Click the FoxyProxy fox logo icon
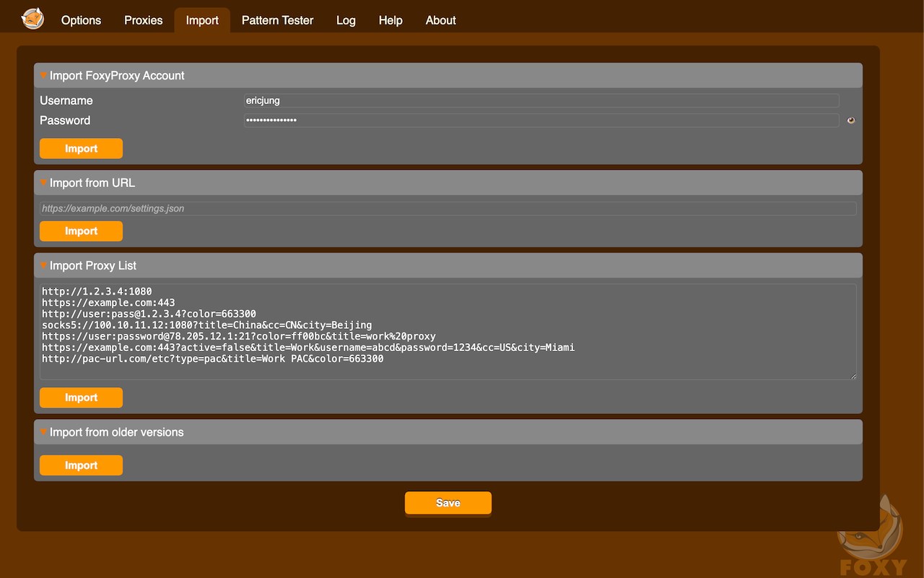The height and width of the screenshot is (578, 924). [x=32, y=18]
